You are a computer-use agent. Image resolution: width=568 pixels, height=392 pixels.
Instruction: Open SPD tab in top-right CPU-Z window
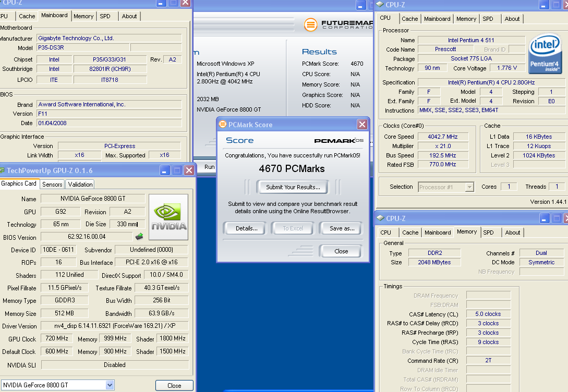[488, 19]
